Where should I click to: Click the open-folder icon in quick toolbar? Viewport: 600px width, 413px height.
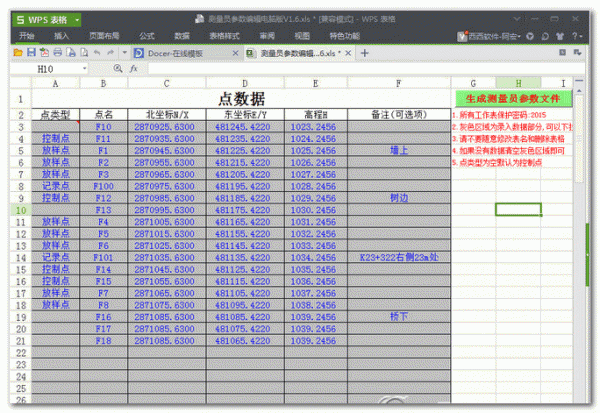click(x=18, y=53)
